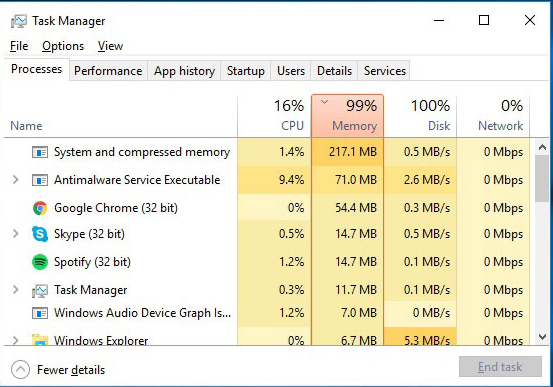Image resolution: width=553 pixels, height=387 pixels.
Task: Sort processes by CPU column header
Action: click(274, 115)
